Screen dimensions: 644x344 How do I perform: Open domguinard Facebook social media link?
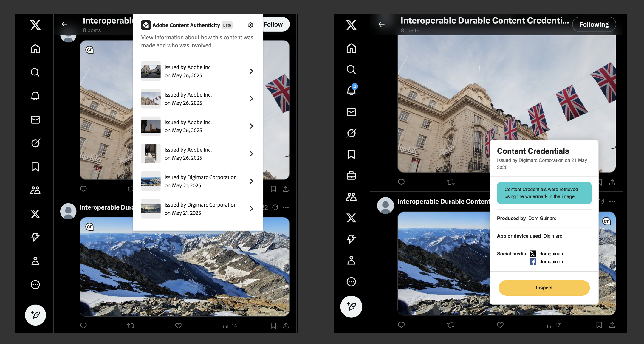(552, 261)
